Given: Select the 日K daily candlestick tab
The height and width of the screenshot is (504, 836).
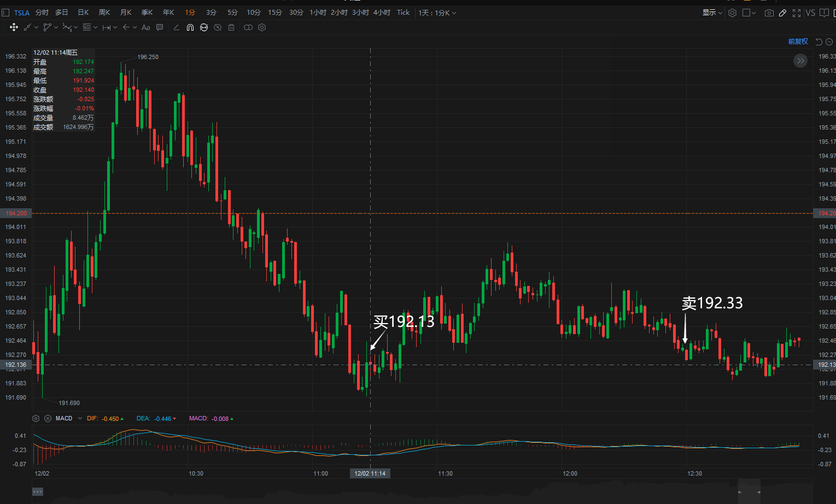Looking at the screenshot, I should click(x=83, y=13).
